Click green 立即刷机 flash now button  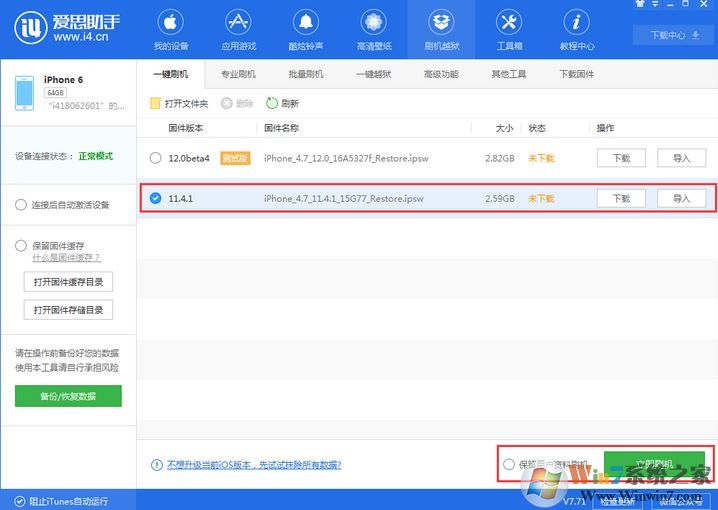(x=654, y=464)
